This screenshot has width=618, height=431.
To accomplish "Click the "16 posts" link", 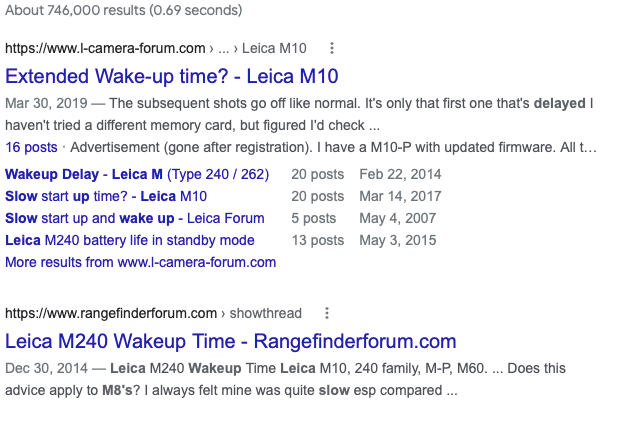I will point(31,147).
